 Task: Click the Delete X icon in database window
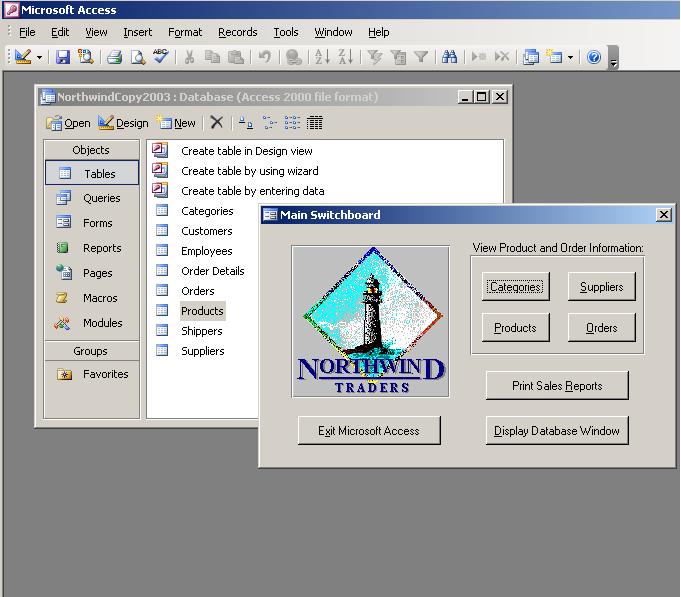tap(216, 123)
